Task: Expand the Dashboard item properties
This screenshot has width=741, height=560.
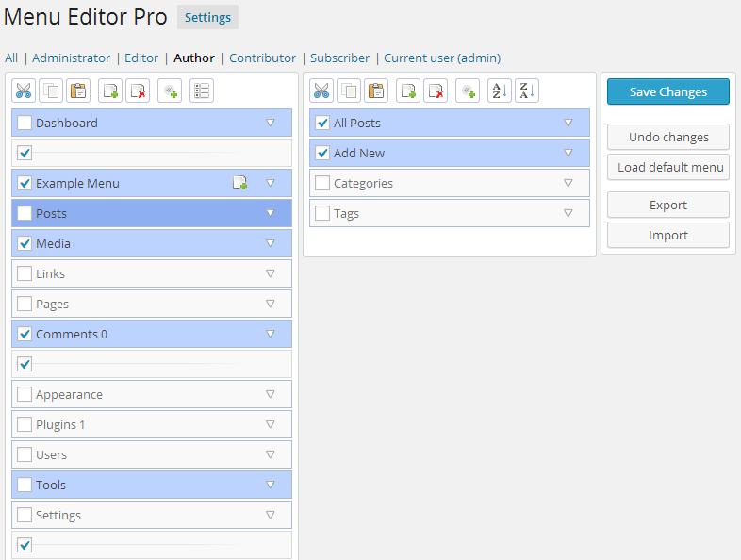Action: point(271,123)
